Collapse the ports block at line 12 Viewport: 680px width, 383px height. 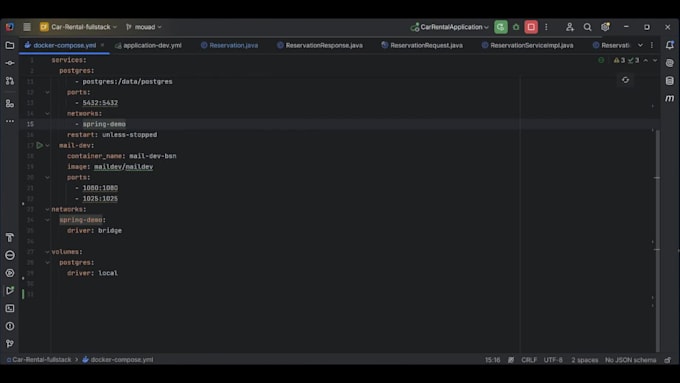47,92
